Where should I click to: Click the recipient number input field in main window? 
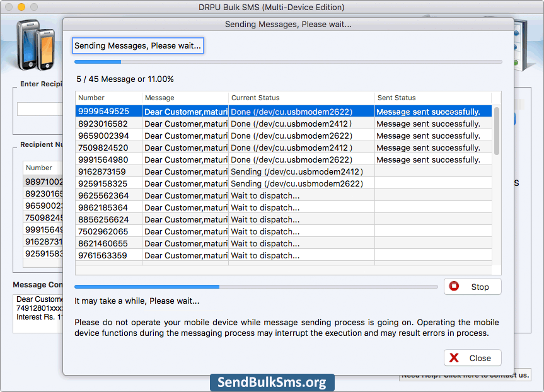[x=40, y=109]
